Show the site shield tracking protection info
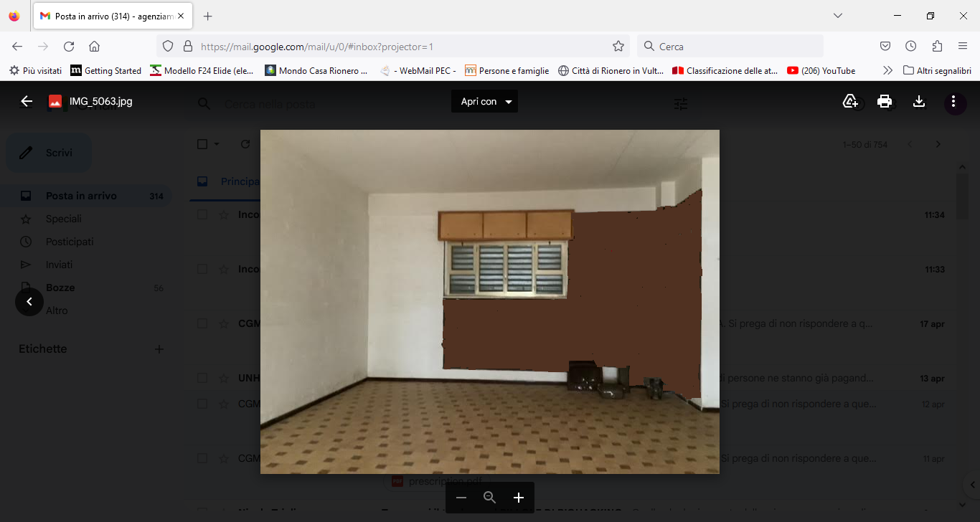The image size is (980, 522). point(168,47)
